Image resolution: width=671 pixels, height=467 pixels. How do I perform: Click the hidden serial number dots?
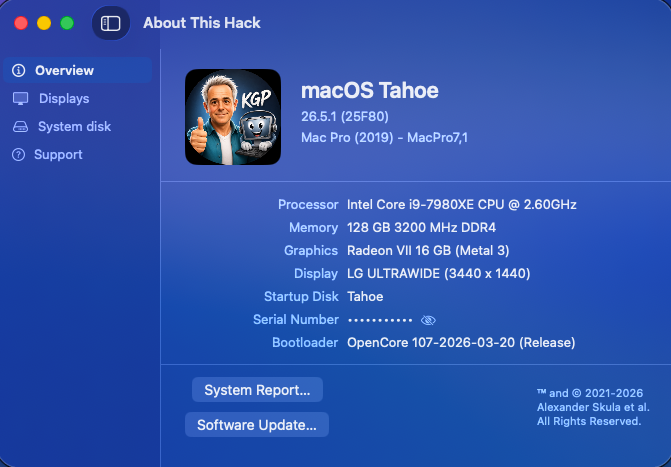coord(380,320)
